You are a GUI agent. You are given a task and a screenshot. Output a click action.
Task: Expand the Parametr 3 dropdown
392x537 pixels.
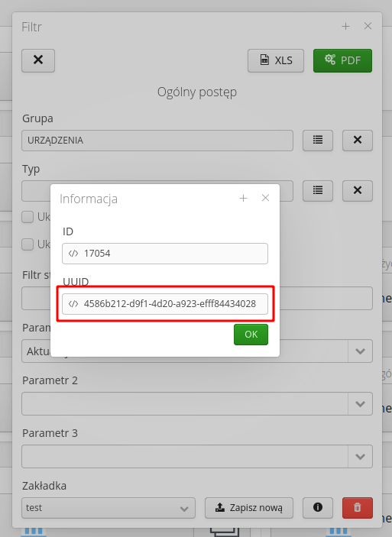click(360, 457)
